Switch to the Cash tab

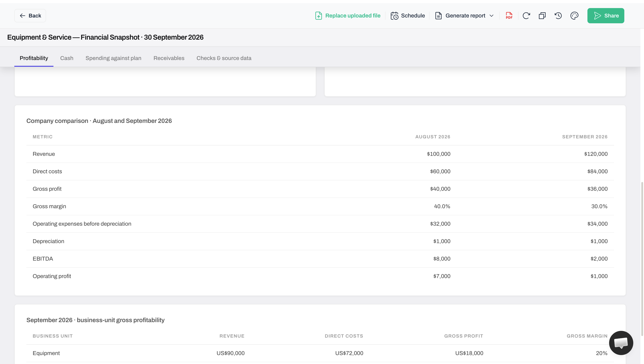pos(67,58)
